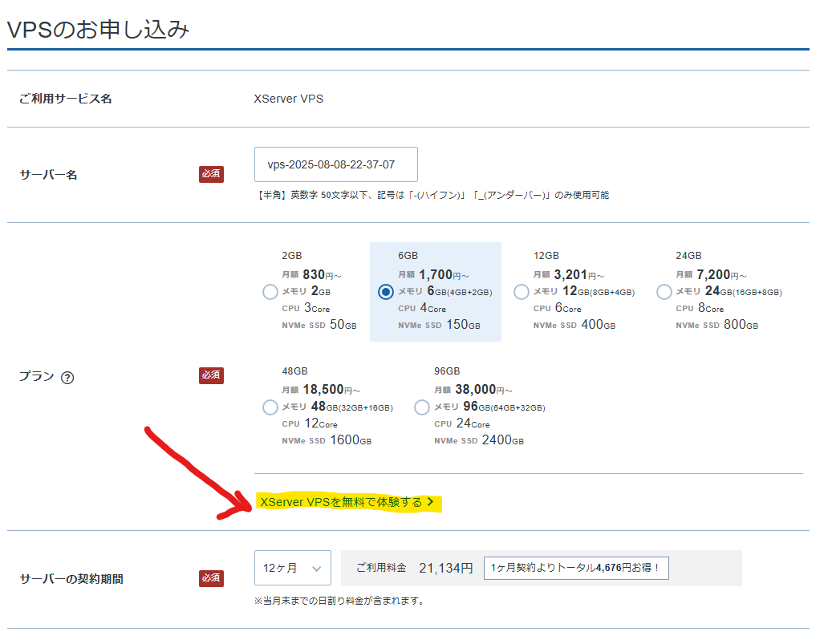Pick the 48GB plan radio button

pyautogui.click(x=270, y=407)
